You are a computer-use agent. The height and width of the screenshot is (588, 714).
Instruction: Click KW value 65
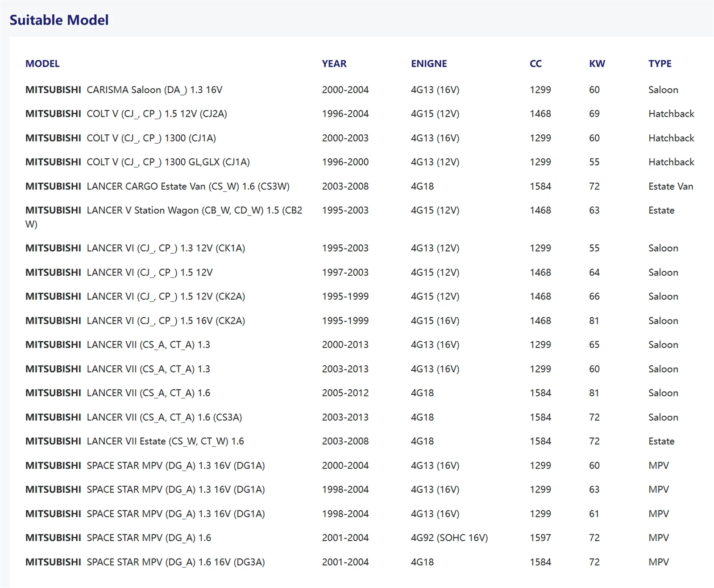click(x=594, y=344)
